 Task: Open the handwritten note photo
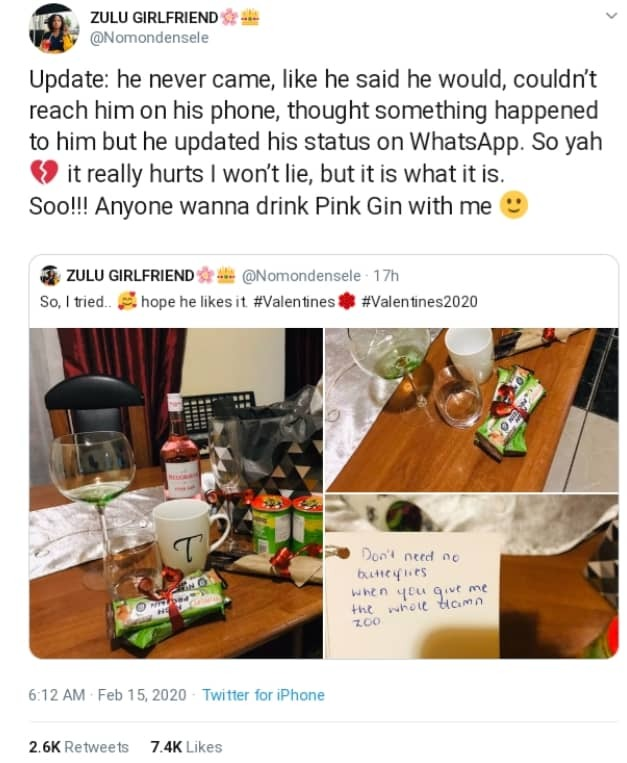click(x=472, y=577)
